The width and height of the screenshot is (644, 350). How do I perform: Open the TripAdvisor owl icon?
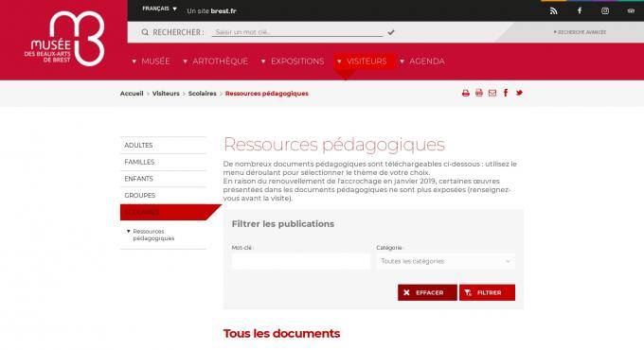coord(631,11)
